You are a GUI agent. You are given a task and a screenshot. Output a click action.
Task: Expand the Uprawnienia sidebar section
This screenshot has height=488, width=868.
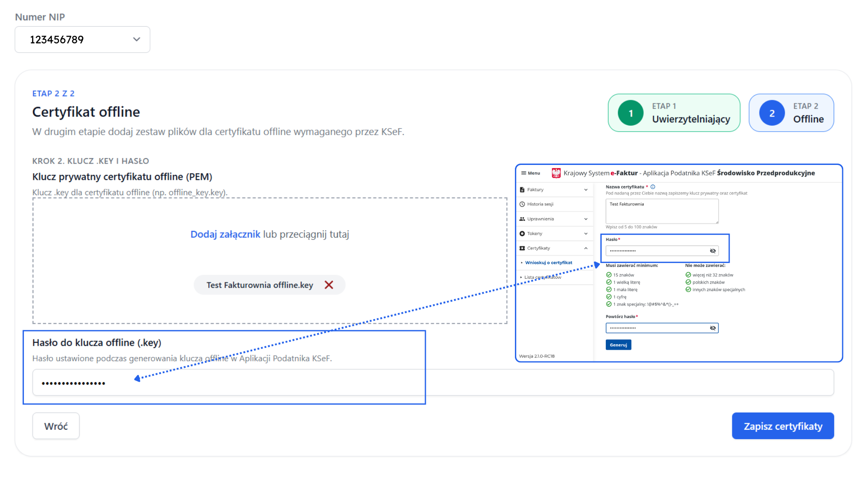(586, 219)
